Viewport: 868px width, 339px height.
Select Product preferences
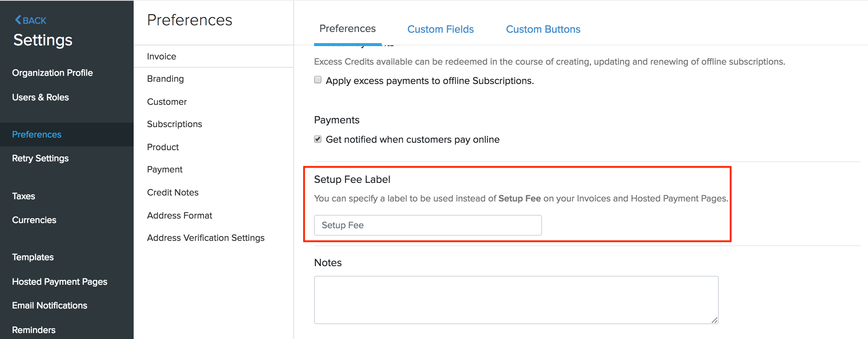(x=163, y=147)
